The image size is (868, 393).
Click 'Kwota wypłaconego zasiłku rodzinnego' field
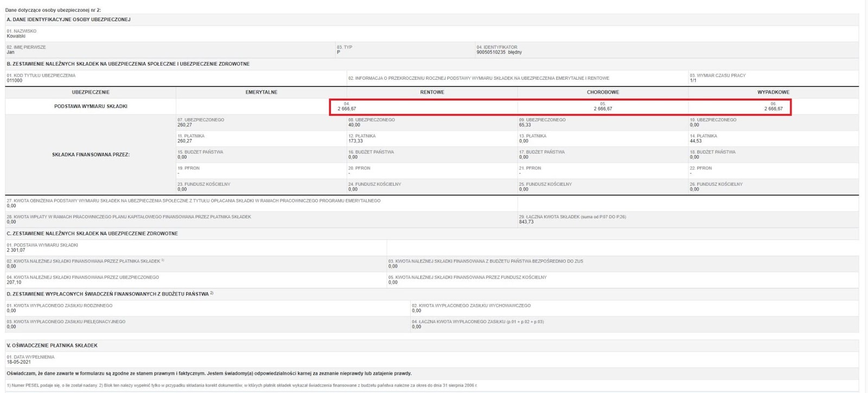point(208,308)
